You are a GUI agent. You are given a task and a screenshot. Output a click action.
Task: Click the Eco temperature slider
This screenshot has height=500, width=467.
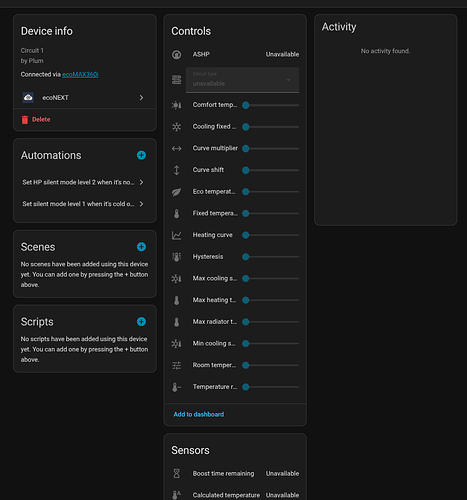[x=270, y=192]
